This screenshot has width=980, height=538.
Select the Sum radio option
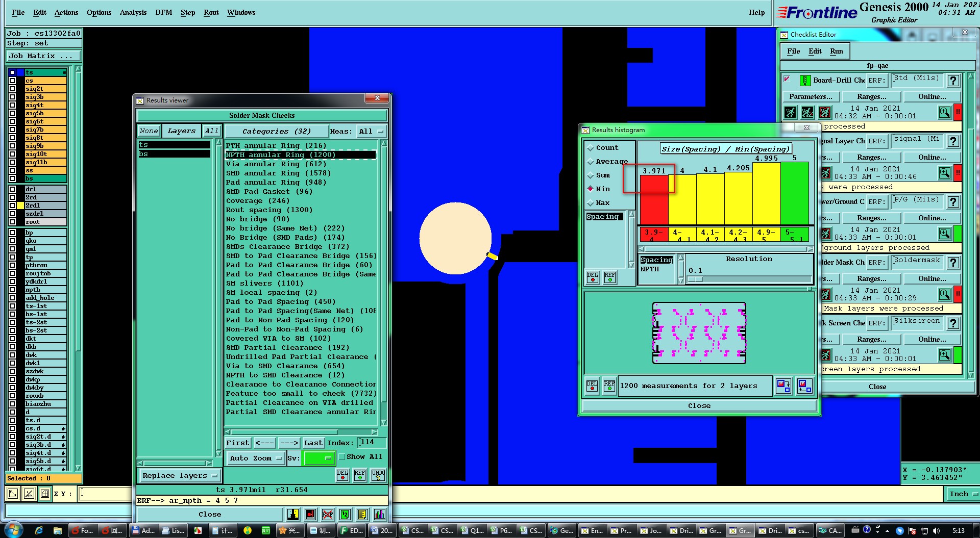pyautogui.click(x=599, y=175)
